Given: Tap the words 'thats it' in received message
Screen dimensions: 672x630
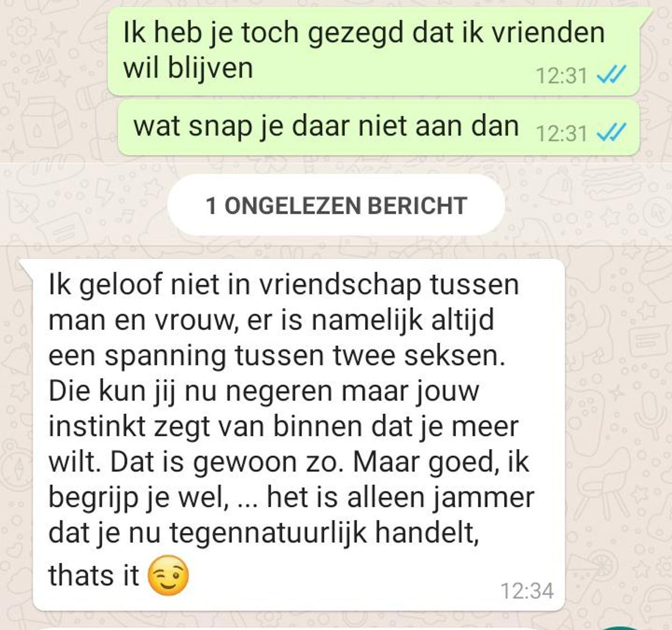Looking at the screenshot, I should pos(94,575).
